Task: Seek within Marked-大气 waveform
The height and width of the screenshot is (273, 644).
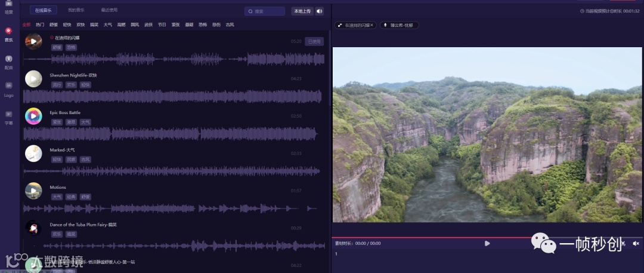Action: [172, 171]
